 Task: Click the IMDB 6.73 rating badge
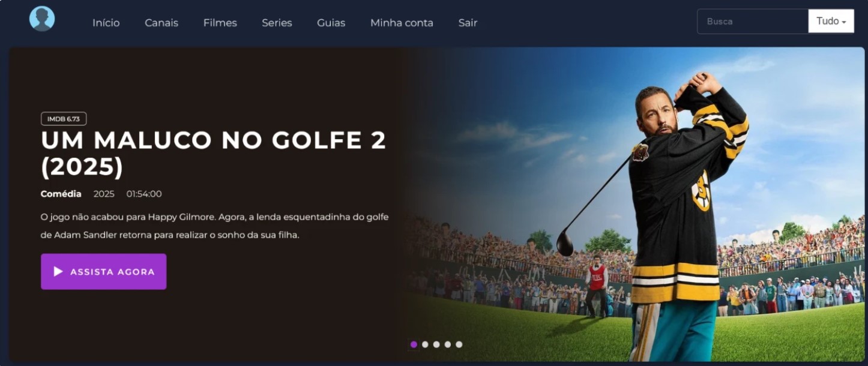[x=64, y=119]
